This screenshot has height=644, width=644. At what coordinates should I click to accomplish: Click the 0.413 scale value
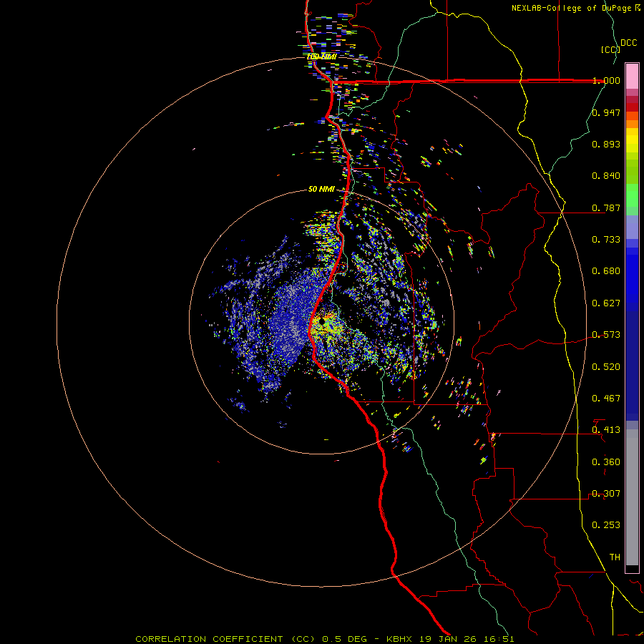(606, 430)
